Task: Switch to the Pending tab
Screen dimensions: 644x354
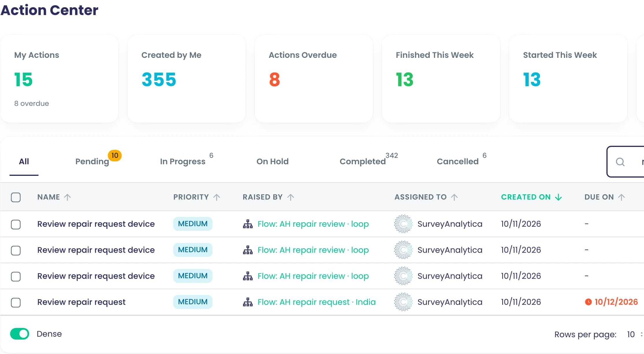Action: coord(92,161)
